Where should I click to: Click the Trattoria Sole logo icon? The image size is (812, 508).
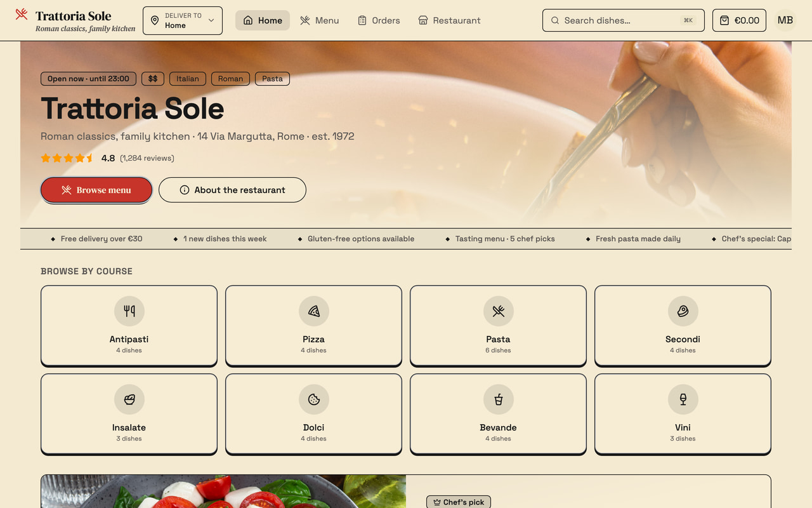coord(22,14)
